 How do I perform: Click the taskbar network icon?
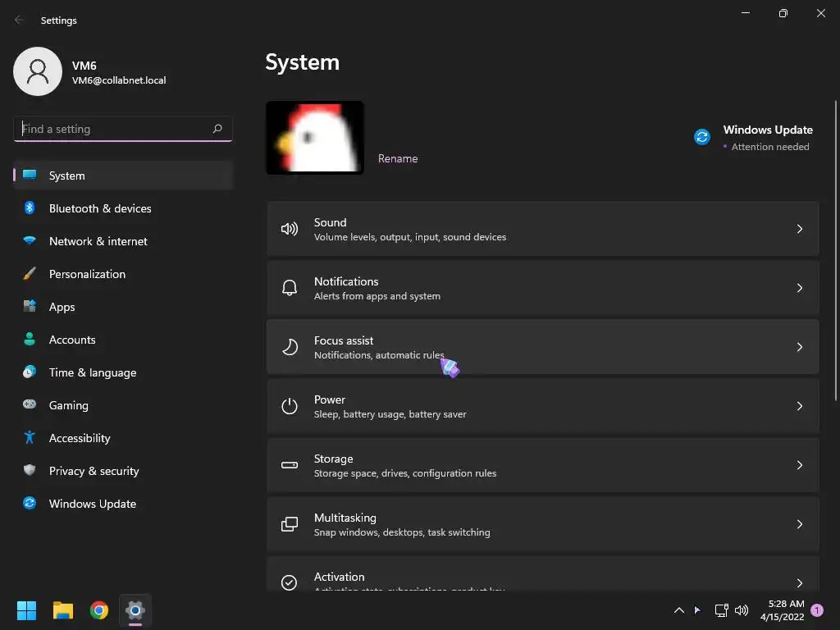721,610
